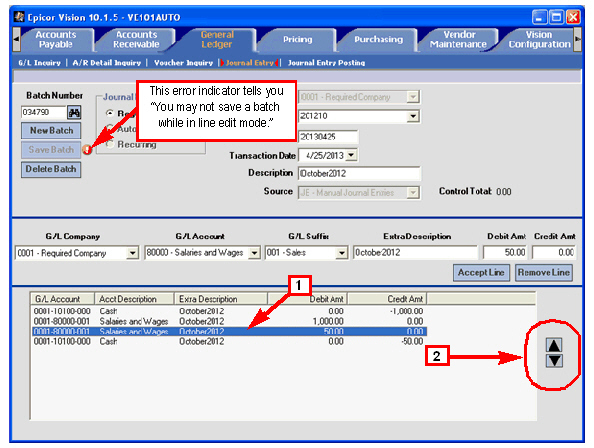Click the Epicor Vision title bar icon
The width and height of the screenshot is (594, 448).
tap(19, 17)
